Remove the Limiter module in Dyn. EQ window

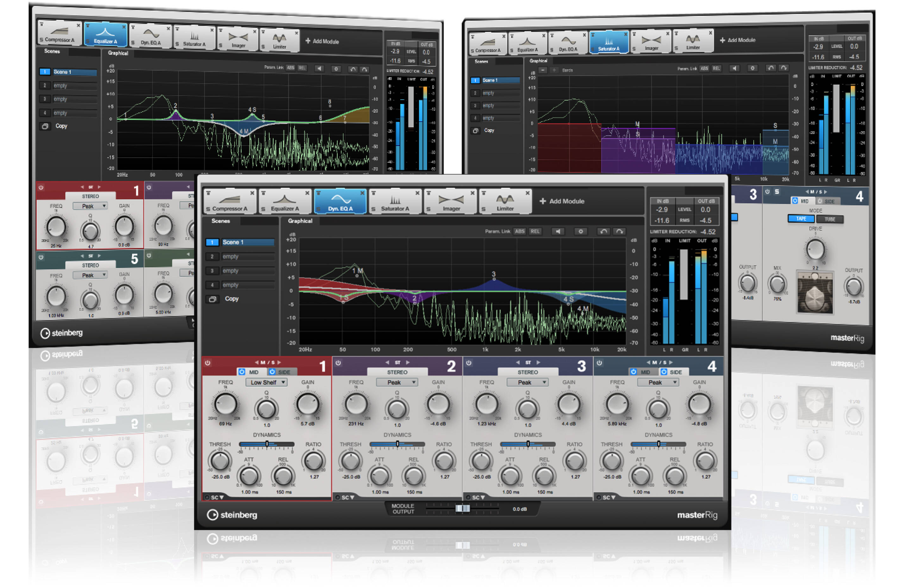[527, 193]
